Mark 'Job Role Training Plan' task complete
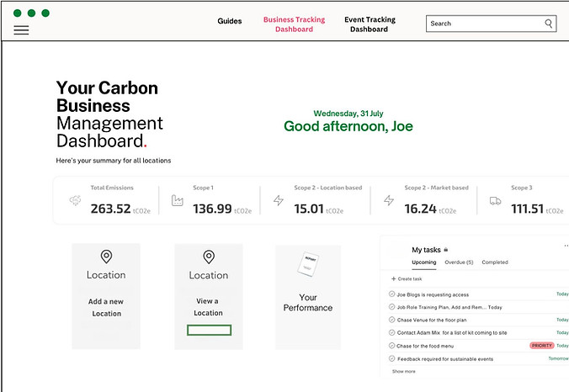569x392 pixels. pos(391,307)
